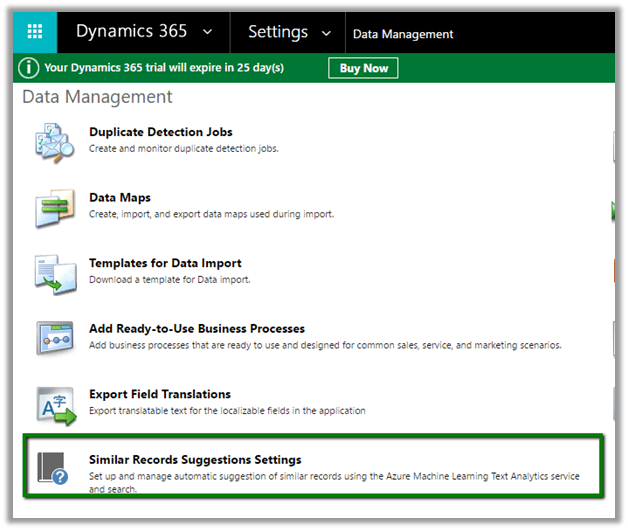This screenshot has height=530, width=628.
Task: Open Add Ready-to-Use Business Processes link
Action: click(197, 328)
